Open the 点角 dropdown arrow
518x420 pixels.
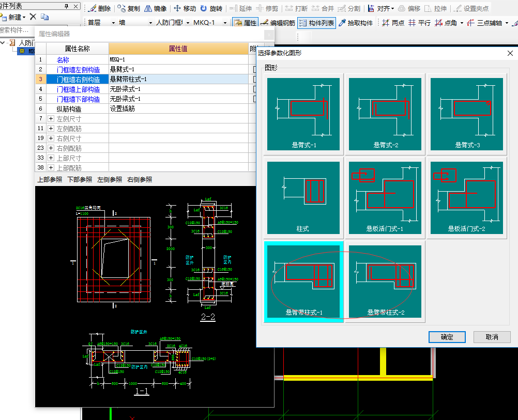[462, 23]
